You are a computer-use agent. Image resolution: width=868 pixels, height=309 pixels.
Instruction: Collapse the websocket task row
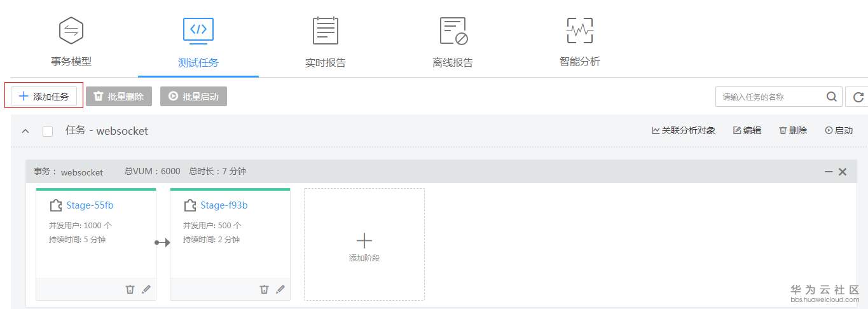point(25,132)
